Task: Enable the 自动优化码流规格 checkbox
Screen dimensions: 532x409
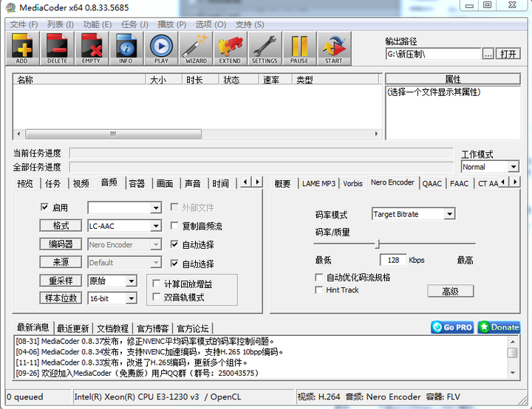Action: pyautogui.click(x=318, y=278)
